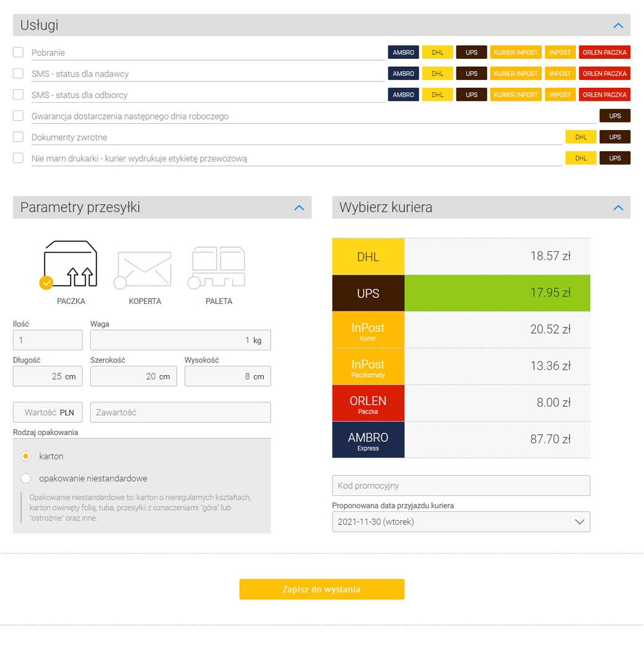Click the Kod promocyjny input field
Image resolution: width=644 pixels, height=645 pixels.
click(461, 486)
